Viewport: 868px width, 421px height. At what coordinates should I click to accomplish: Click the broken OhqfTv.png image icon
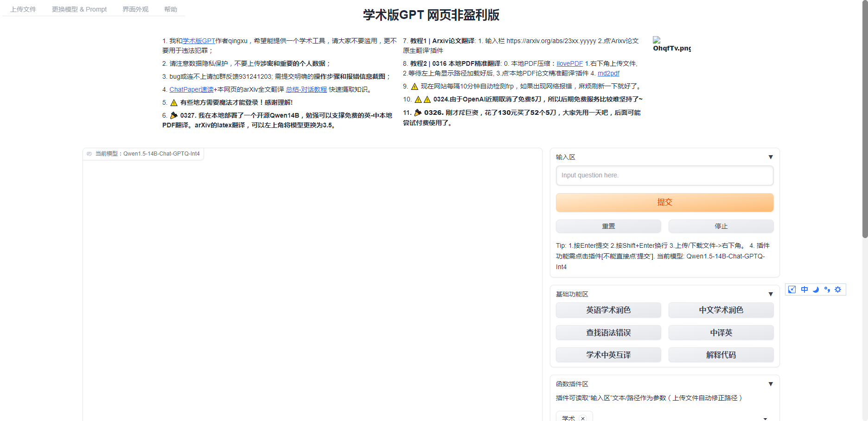[657, 40]
